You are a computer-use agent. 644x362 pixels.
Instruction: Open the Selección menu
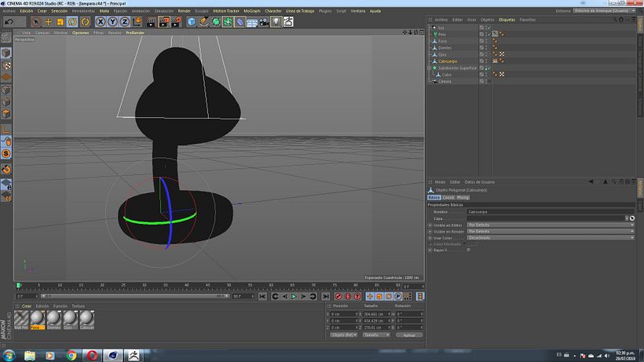click(59, 11)
